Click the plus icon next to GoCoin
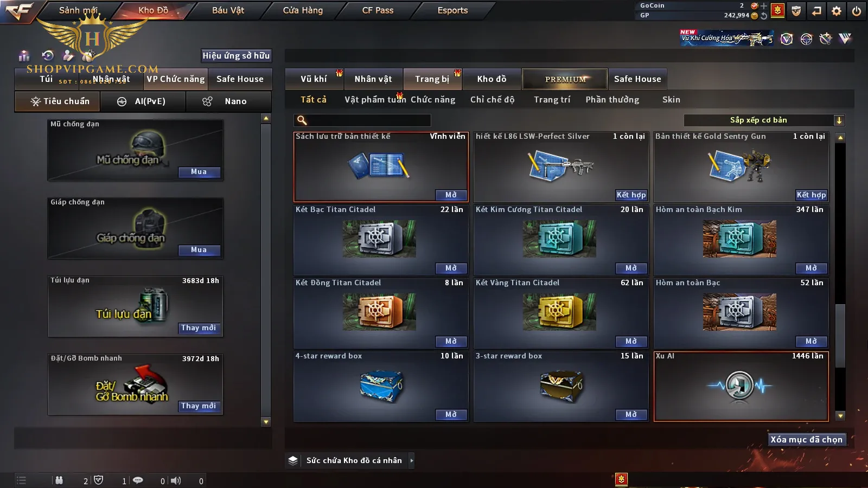This screenshot has width=868, height=488. [764, 6]
